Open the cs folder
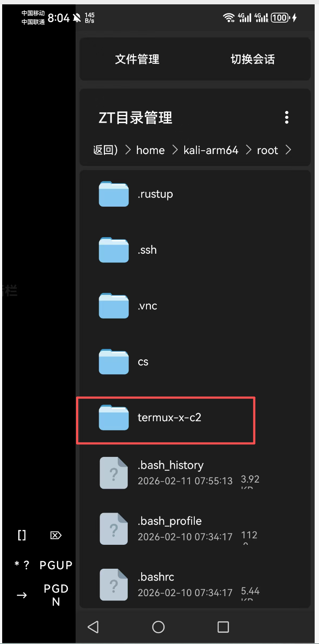Image resolution: width=319 pixels, height=644 pixels. point(195,362)
